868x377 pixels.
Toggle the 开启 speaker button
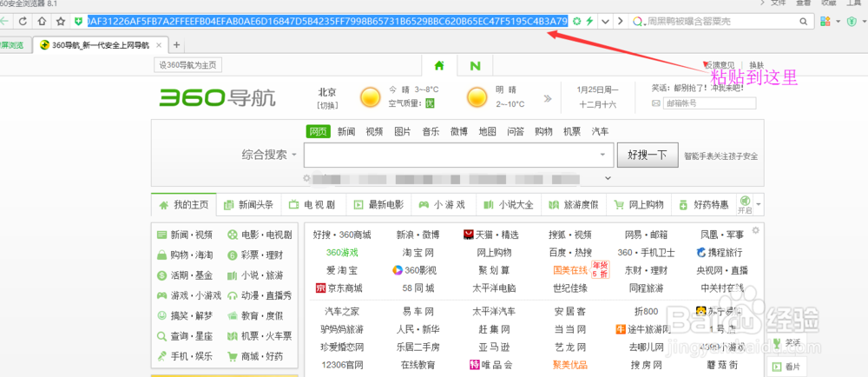click(x=745, y=205)
